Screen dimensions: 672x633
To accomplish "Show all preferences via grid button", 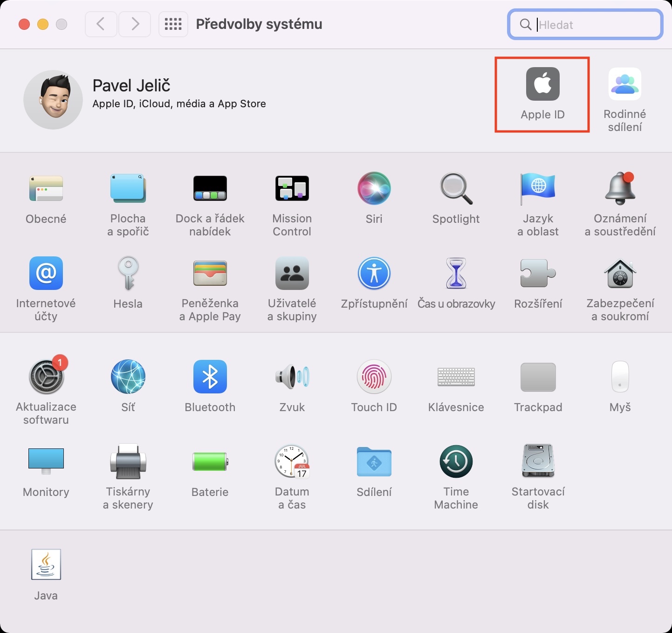I will click(x=173, y=24).
